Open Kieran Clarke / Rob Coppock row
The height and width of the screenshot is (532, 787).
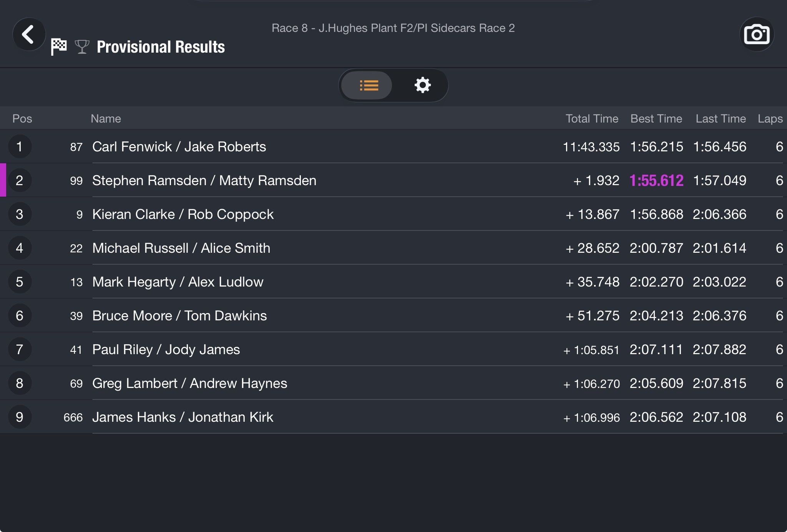[x=393, y=214]
